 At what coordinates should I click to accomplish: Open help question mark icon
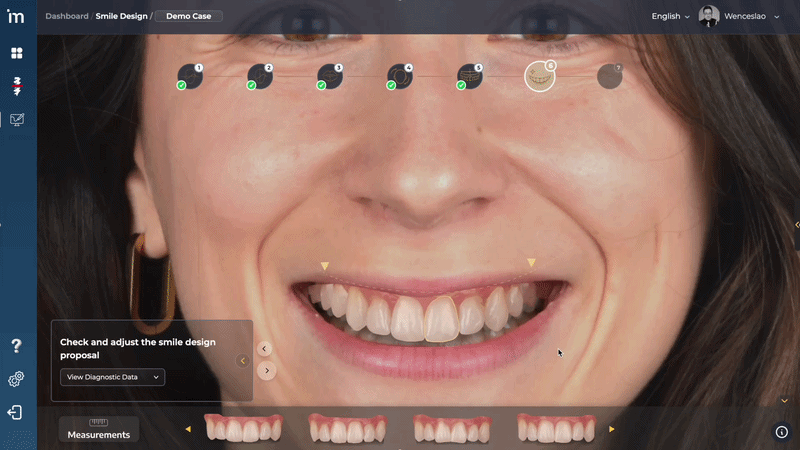pyautogui.click(x=17, y=346)
